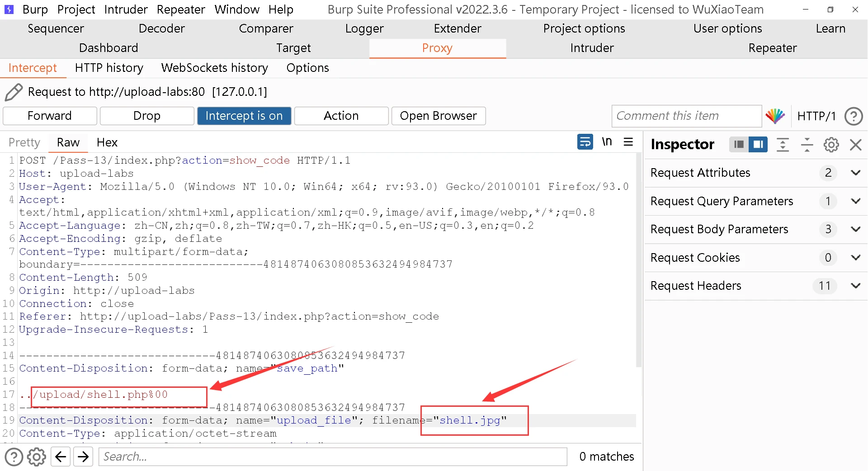
Task: Click the ../upload/shell.php%00 save path line
Action: (94, 395)
